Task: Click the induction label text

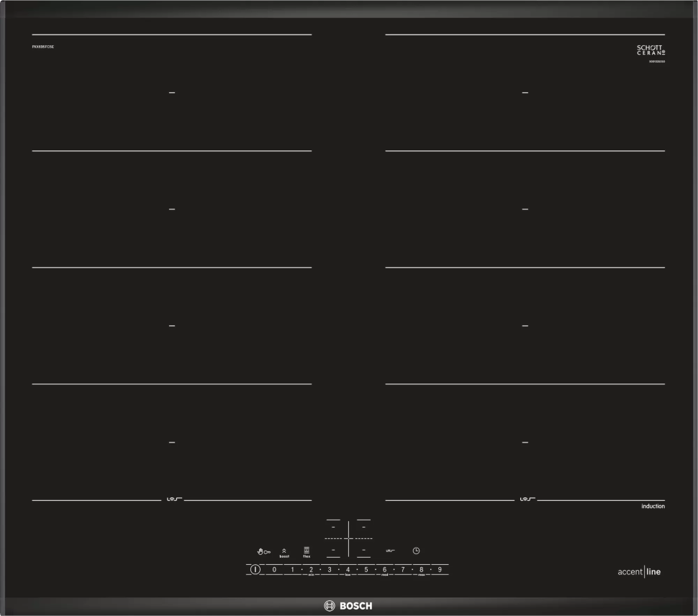Action: coord(653,507)
